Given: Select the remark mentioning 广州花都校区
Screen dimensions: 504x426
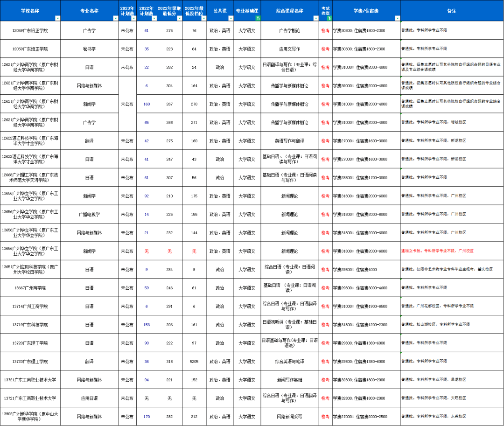Looking at the screenshot, I should pyautogui.click(x=452, y=306).
